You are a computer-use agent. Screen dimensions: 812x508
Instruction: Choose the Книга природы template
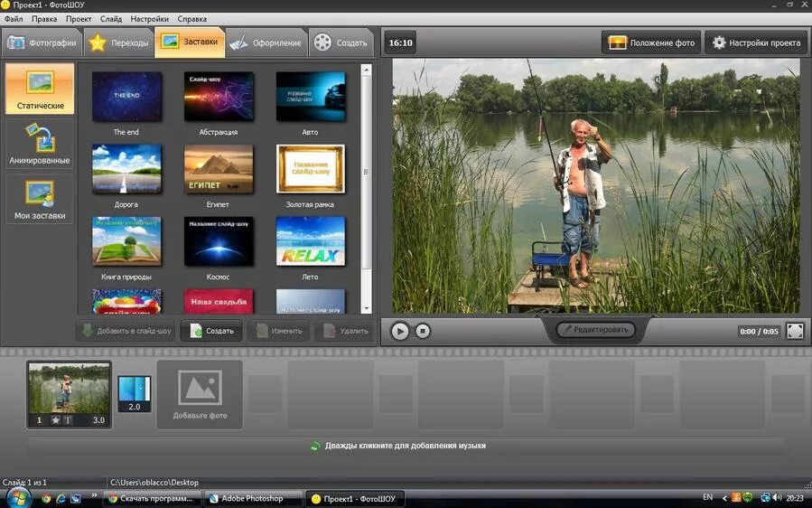coord(126,241)
